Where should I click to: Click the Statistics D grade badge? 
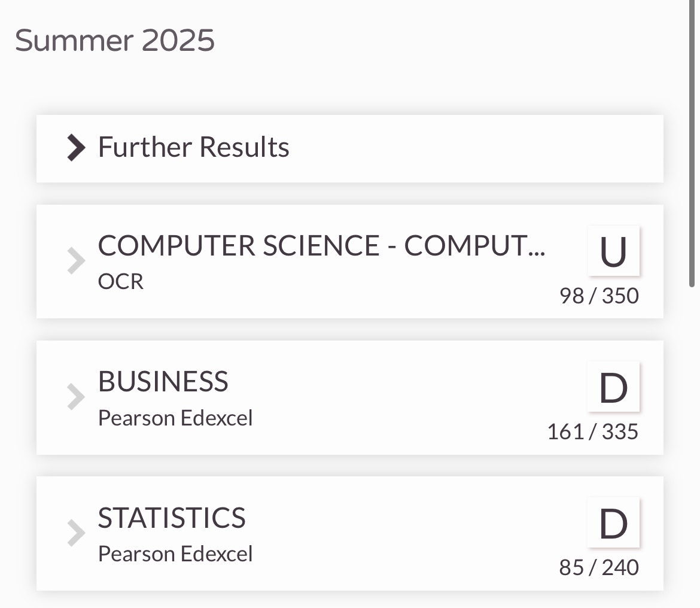[613, 523]
